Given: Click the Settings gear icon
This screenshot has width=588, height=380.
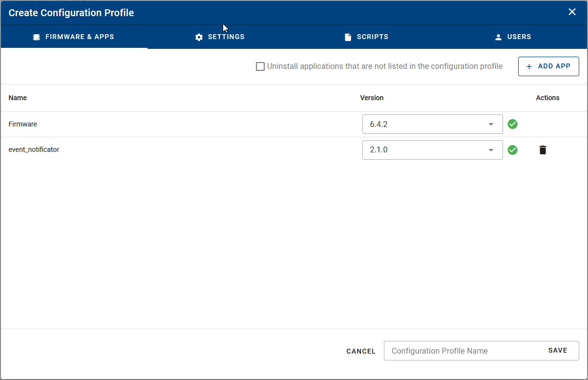Looking at the screenshot, I should [x=198, y=37].
